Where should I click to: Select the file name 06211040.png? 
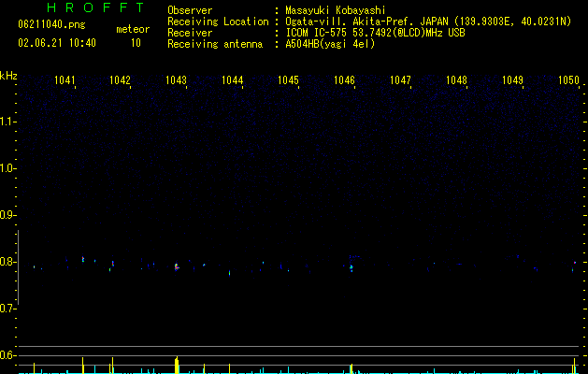(x=51, y=24)
